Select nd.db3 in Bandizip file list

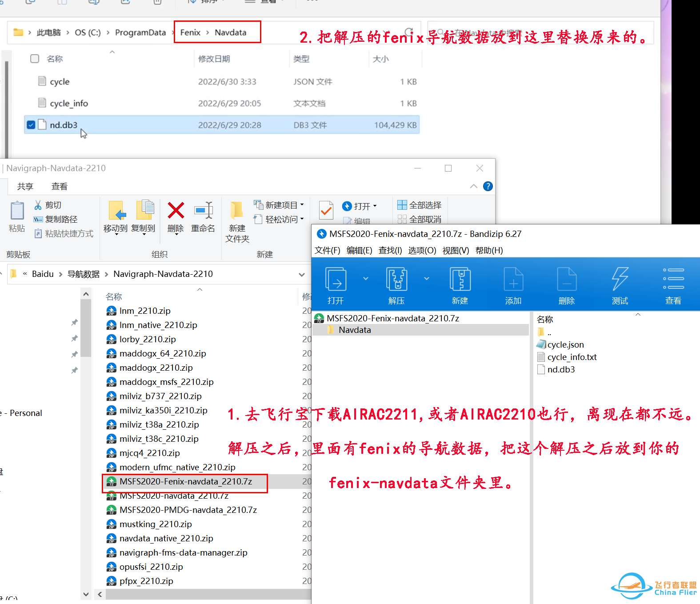561,369
